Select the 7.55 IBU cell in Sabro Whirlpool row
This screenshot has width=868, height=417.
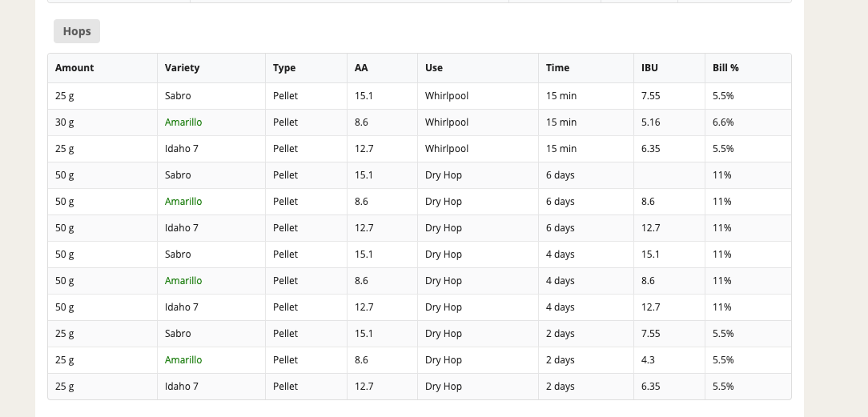click(669, 96)
